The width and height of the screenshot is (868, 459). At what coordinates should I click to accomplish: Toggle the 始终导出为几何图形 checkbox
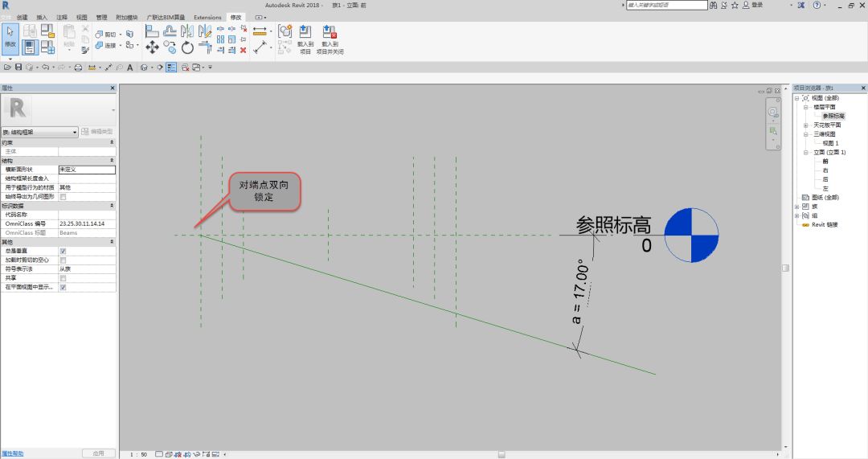tap(63, 197)
